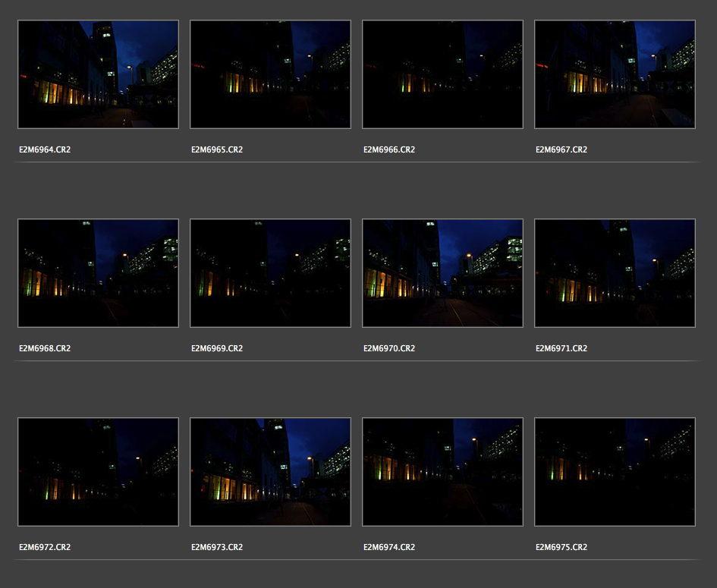The width and height of the screenshot is (717, 588).
Task: Click the E2M6966.CR2 filename text
Action: point(389,150)
